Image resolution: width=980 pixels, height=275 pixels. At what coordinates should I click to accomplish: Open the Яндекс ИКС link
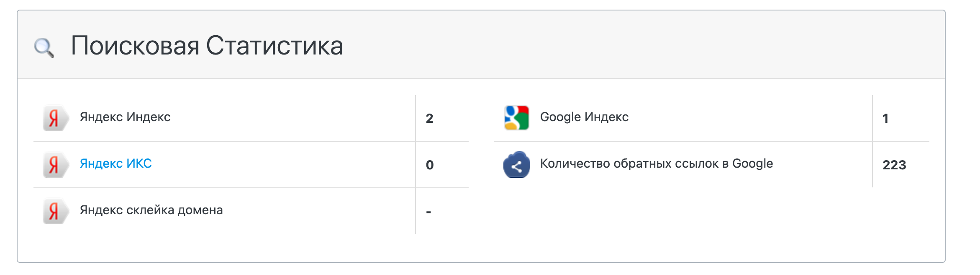[x=115, y=163]
